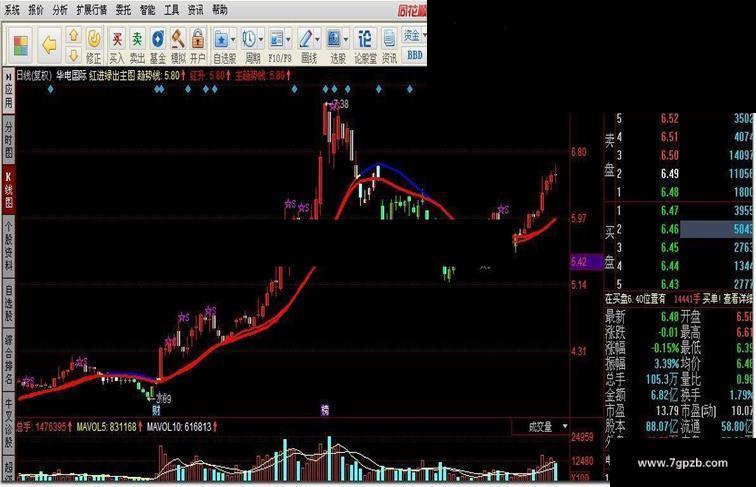This screenshot has width=756, height=487.
Task: Click the purple 榜 marker below the chart
Action: coord(325,410)
